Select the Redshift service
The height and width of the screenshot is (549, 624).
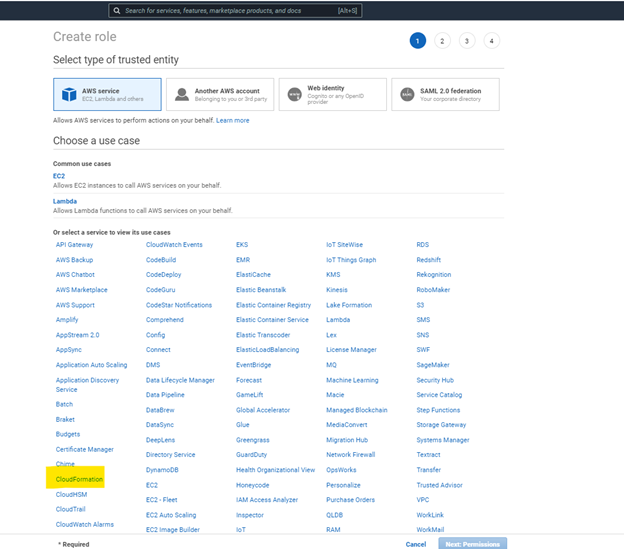[429, 260]
